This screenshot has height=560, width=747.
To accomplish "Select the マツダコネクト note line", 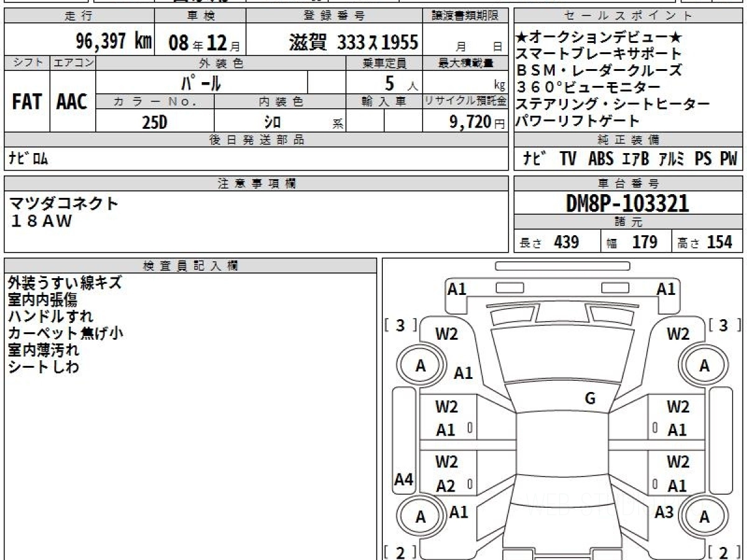I will 63,203.
